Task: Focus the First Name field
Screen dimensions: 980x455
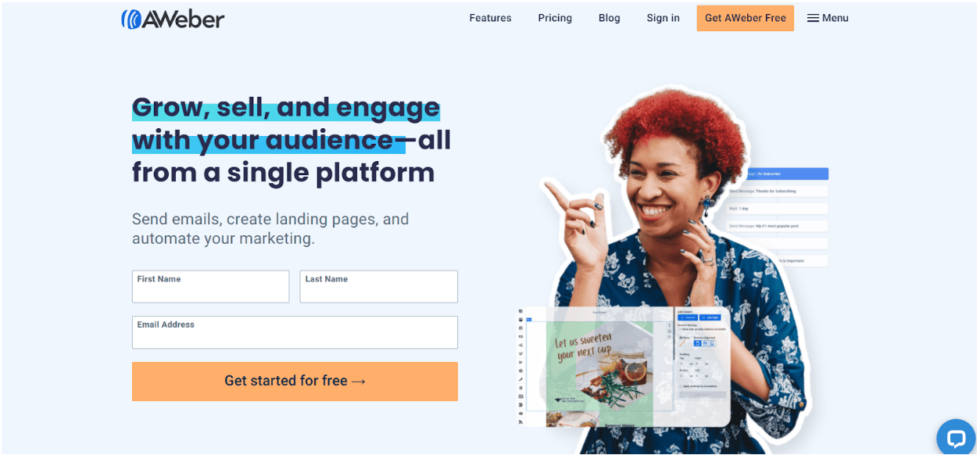Action: tap(211, 287)
